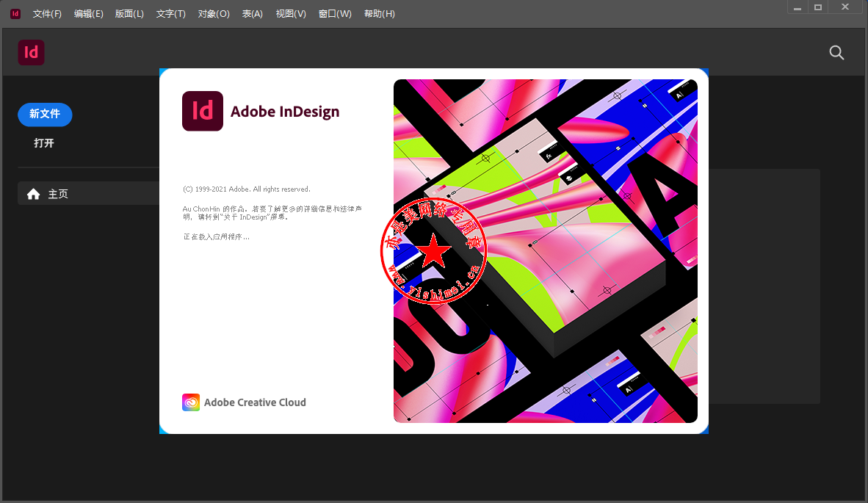This screenshot has height=503, width=868.
Task: Close the InDesign window
Action: (x=845, y=7)
